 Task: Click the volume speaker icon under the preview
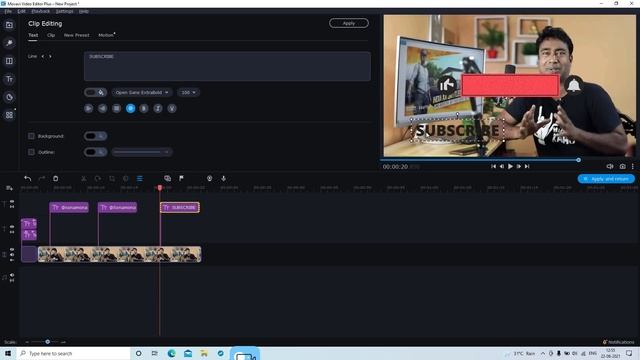610,167
